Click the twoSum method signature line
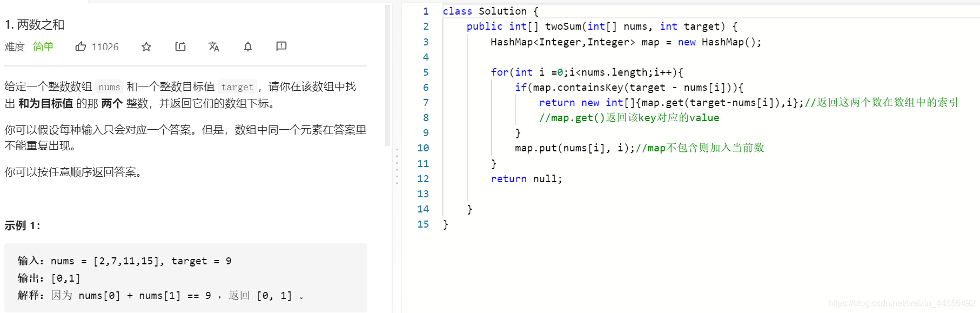Image resolution: width=980 pixels, height=313 pixels. [602, 26]
